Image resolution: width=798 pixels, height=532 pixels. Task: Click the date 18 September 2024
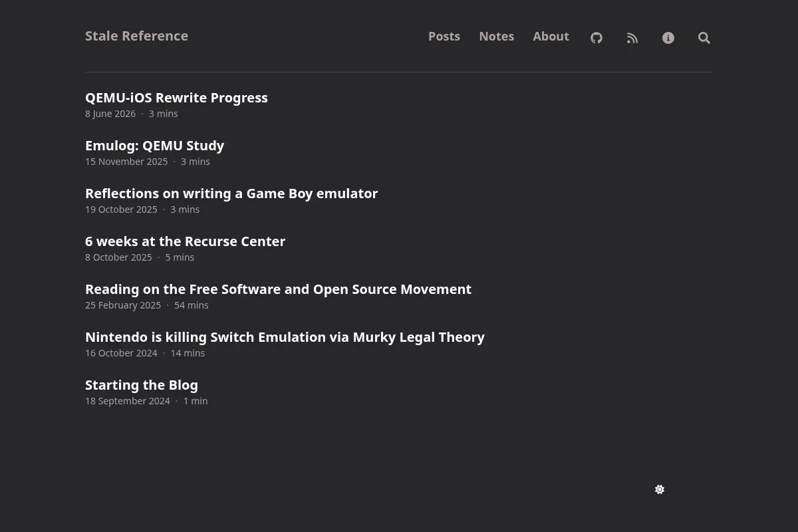click(128, 401)
